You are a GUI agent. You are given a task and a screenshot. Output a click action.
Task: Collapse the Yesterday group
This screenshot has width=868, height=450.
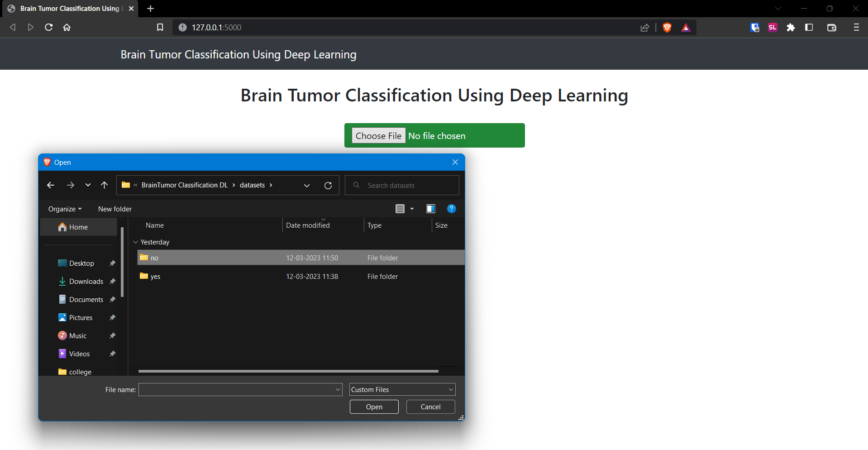[x=135, y=242]
